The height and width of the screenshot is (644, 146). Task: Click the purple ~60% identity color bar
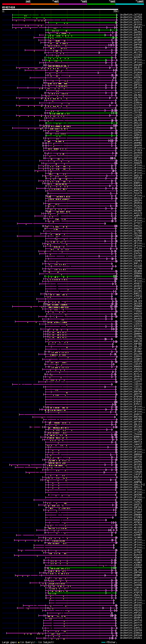click(x=73, y=4)
